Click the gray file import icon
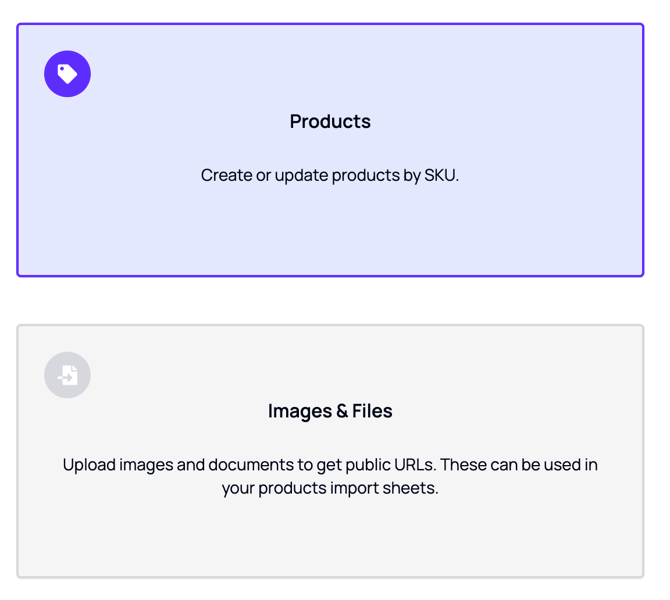The height and width of the screenshot is (600, 670). click(68, 375)
